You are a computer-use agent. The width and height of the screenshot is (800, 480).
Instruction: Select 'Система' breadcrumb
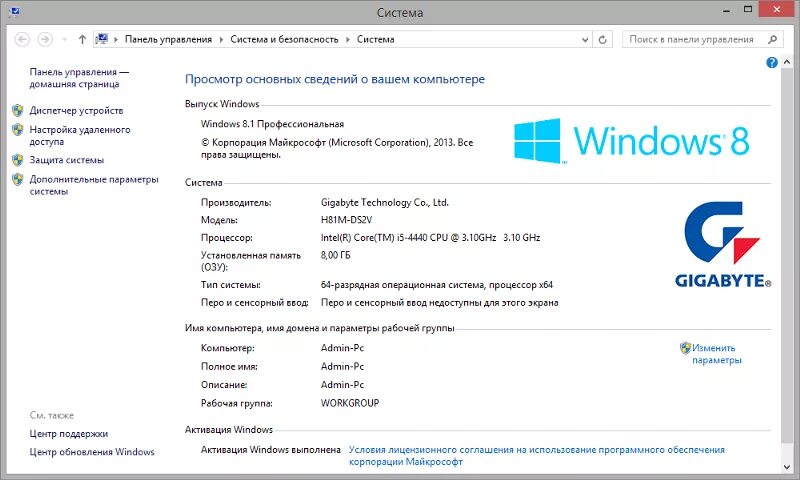(x=376, y=39)
